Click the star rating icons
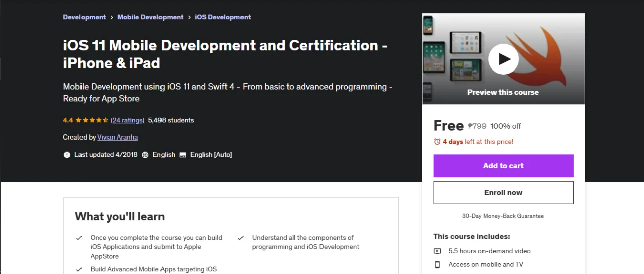The height and width of the screenshot is (274, 644). pyautogui.click(x=92, y=120)
